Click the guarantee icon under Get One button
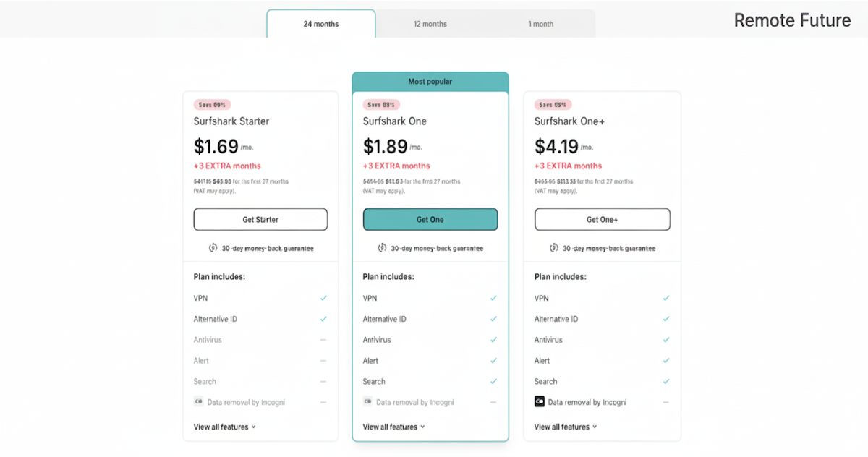The width and height of the screenshot is (868, 457). pyautogui.click(x=383, y=247)
